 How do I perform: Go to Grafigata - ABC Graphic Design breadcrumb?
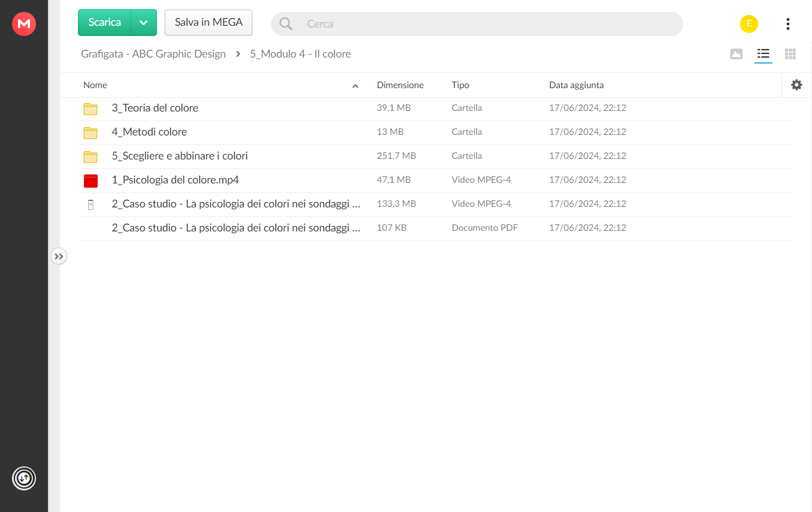click(x=153, y=54)
